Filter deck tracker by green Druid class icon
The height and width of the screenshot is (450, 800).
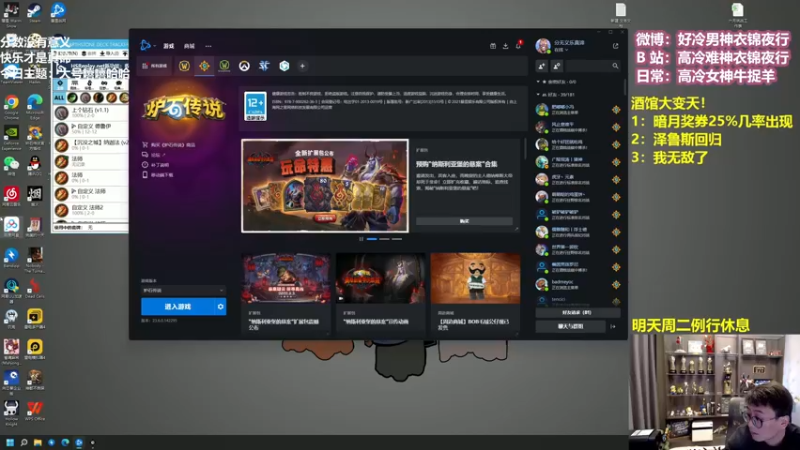72,97
